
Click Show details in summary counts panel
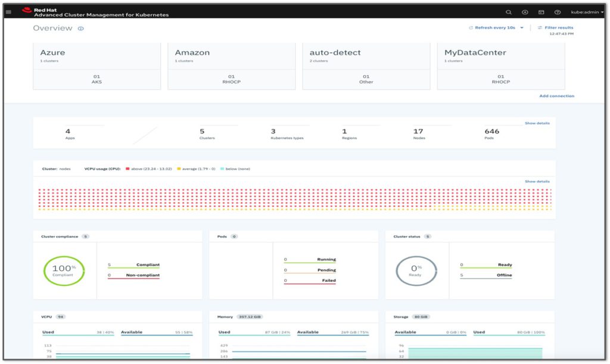(x=537, y=123)
